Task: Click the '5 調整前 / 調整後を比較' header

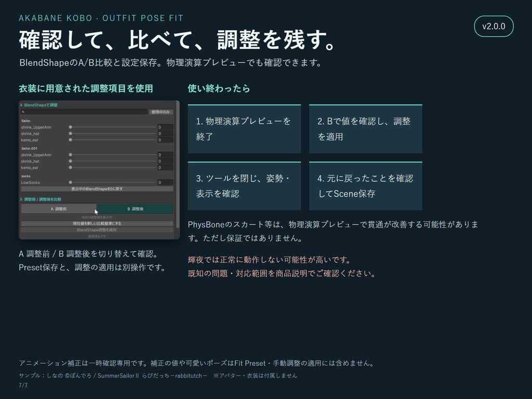Action: pyautogui.click(x=41, y=199)
